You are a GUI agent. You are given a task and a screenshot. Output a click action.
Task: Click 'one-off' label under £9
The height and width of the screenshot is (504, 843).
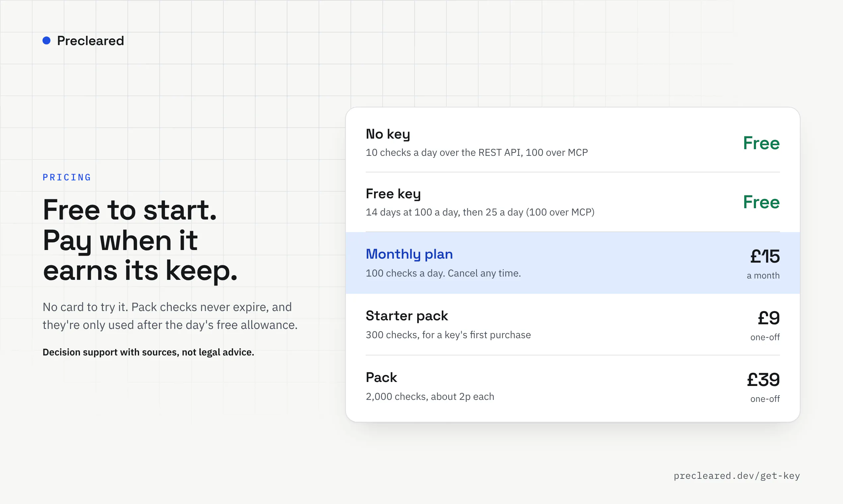765,337
